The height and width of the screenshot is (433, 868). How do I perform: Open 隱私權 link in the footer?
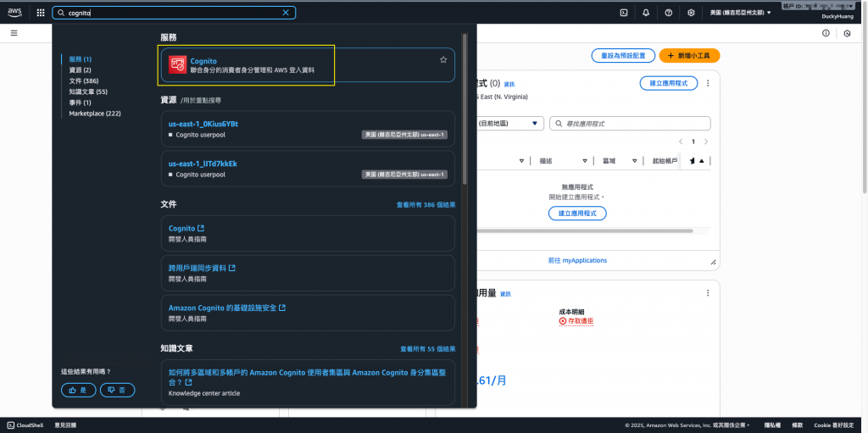click(772, 425)
